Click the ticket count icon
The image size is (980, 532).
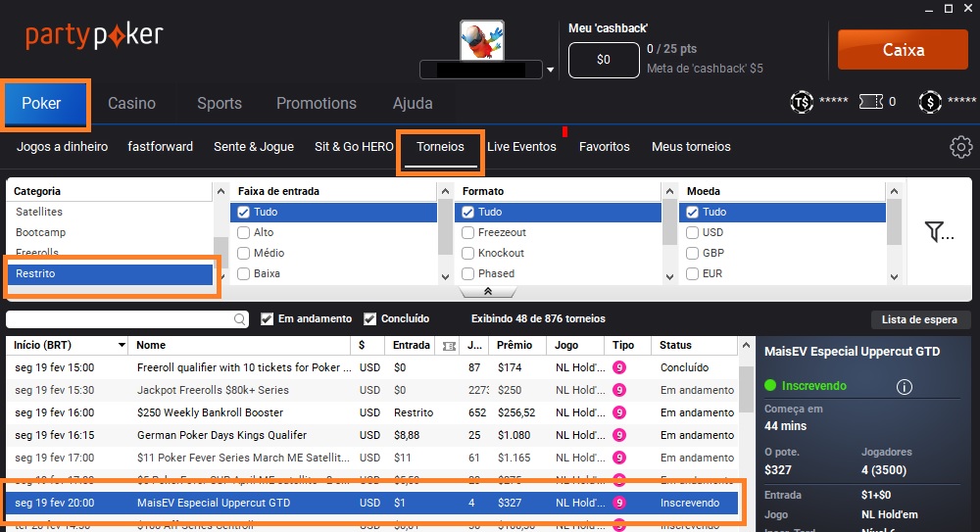coord(870,101)
